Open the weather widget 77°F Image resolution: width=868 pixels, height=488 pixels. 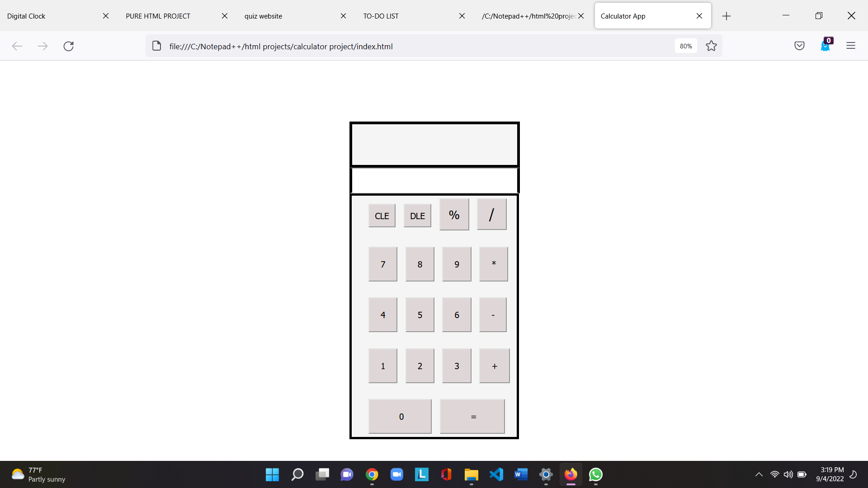click(x=38, y=474)
